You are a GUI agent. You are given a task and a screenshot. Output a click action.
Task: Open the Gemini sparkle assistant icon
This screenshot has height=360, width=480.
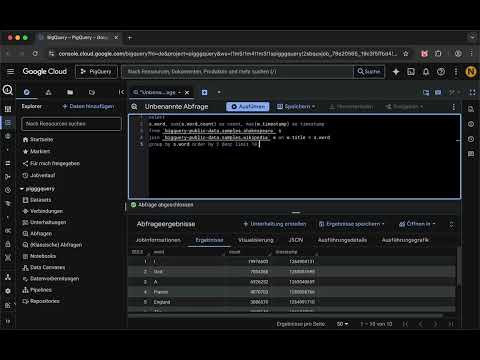coord(396,72)
